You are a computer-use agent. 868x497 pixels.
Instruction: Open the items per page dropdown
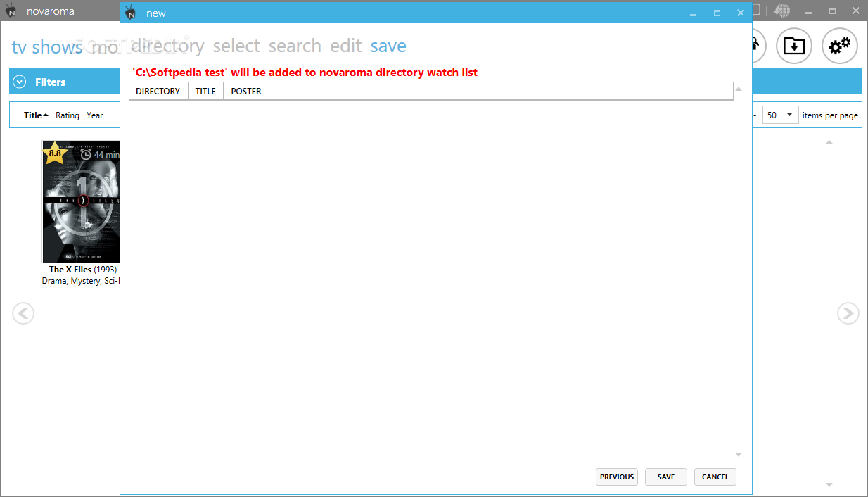point(781,115)
